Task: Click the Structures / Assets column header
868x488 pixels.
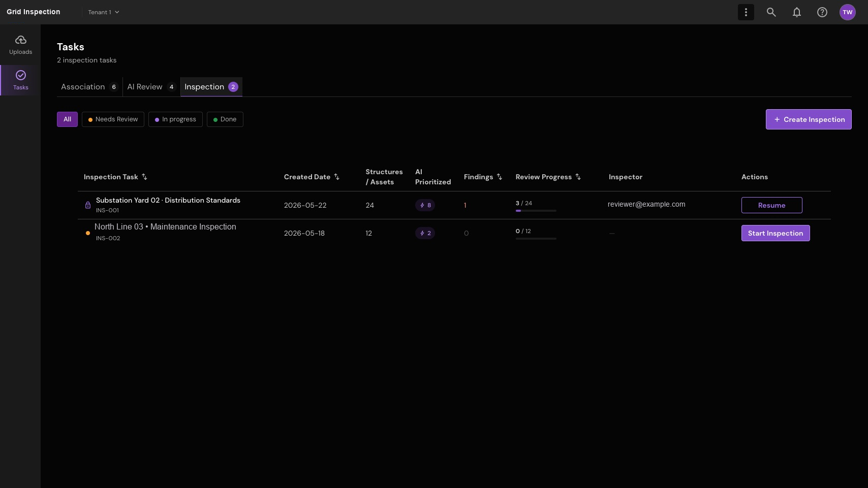Action: click(384, 177)
